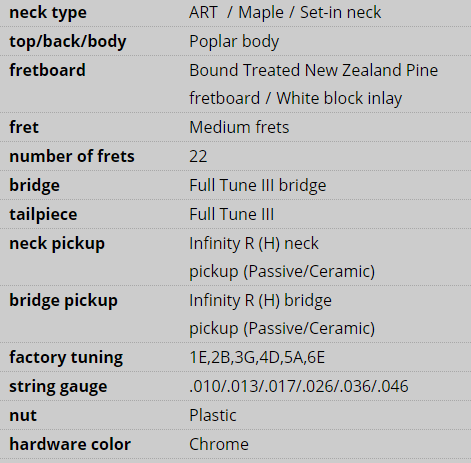This screenshot has width=471, height=463.
Task: Click the factory tuning value 1E,2B,3G,4D,5A,6E
Action: (x=257, y=357)
